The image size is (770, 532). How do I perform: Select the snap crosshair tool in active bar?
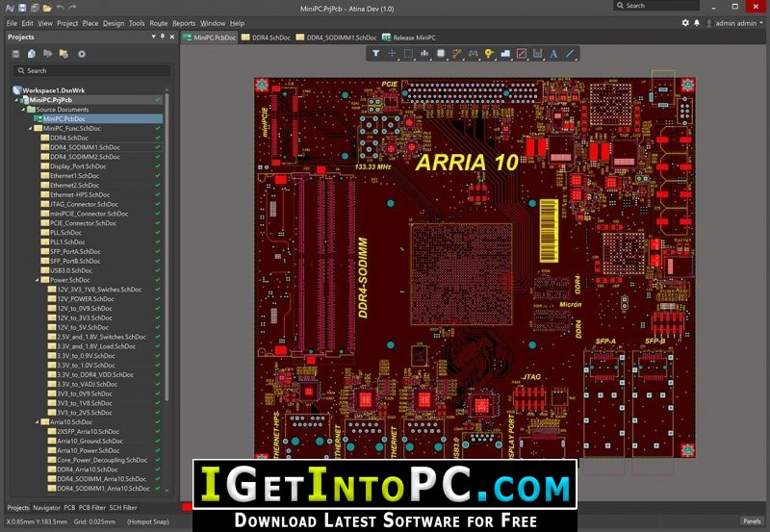[392, 54]
